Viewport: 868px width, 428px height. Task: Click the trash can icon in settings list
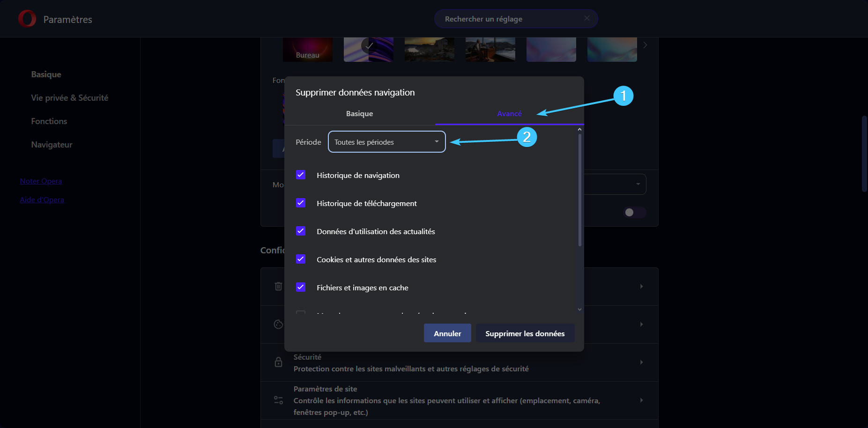pyautogui.click(x=278, y=286)
